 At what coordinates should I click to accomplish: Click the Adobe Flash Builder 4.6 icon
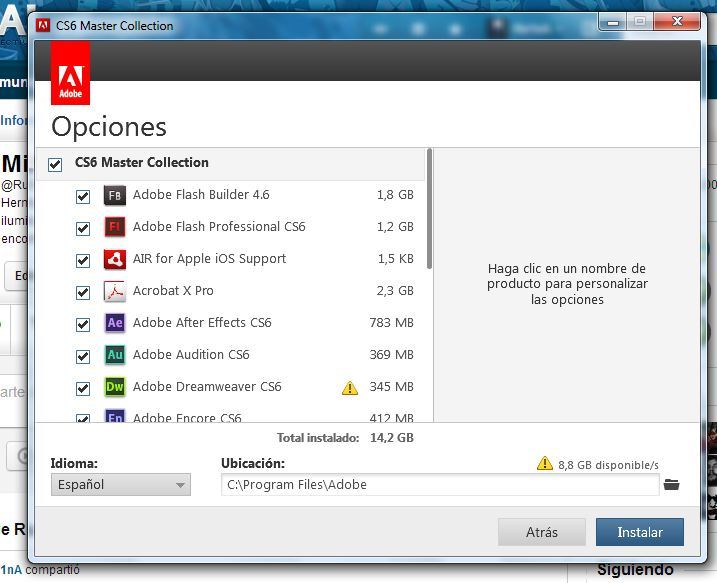(x=115, y=196)
